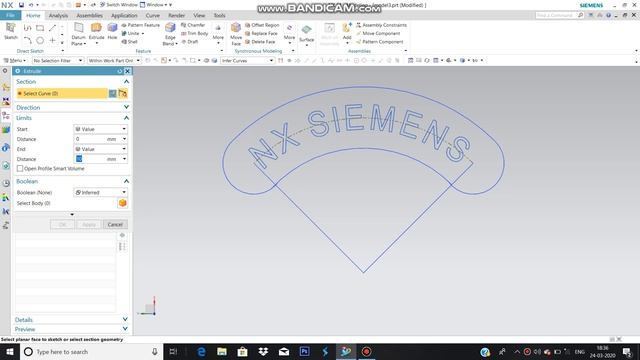Reset the Extrude dialog

pos(120,71)
